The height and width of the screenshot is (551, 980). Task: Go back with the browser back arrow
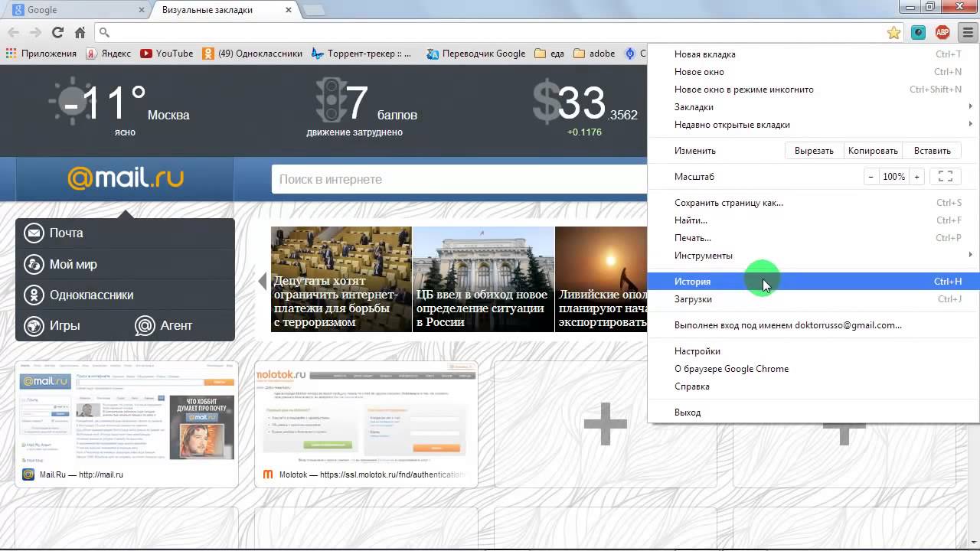(x=13, y=32)
